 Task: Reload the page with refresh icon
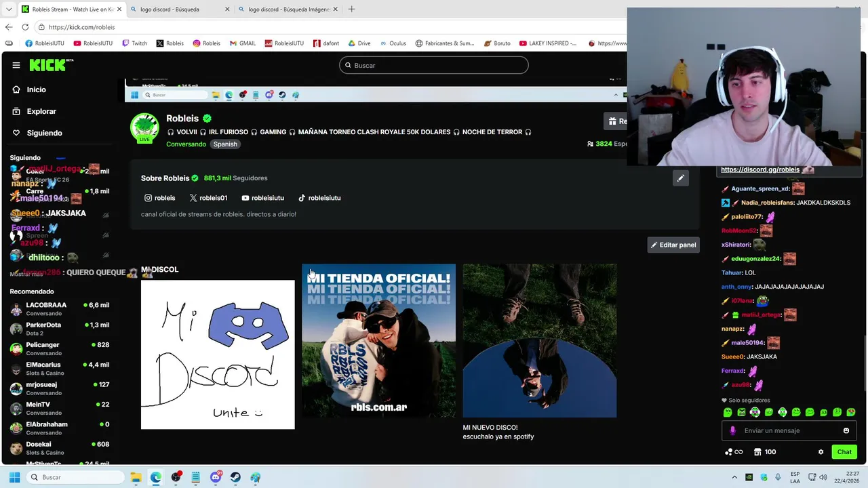pyautogui.click(x=25, y=27)
